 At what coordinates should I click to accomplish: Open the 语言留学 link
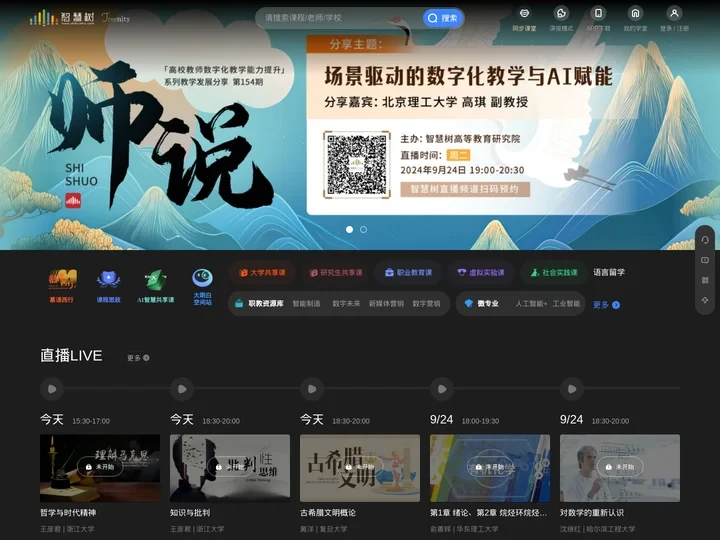[x=609, y=272]
